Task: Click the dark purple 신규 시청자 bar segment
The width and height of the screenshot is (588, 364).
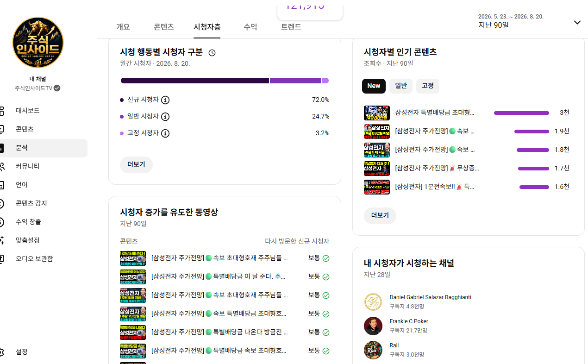Action: point(195,81)
